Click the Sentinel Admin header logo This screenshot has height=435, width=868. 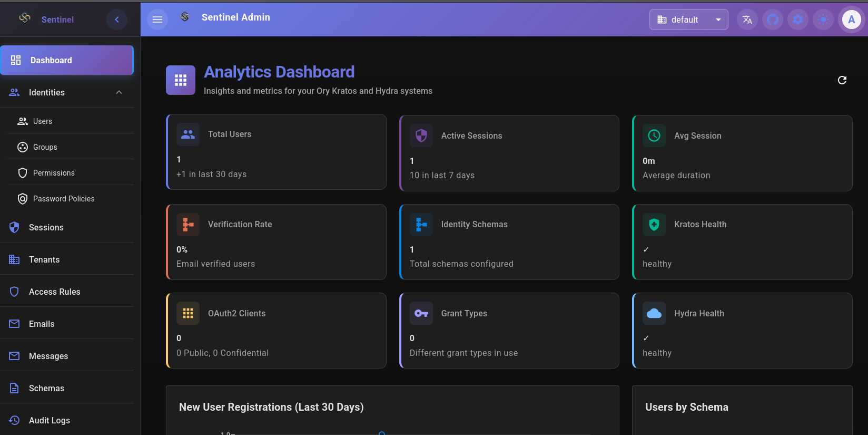pyautogui.click(x=185, y=17)
